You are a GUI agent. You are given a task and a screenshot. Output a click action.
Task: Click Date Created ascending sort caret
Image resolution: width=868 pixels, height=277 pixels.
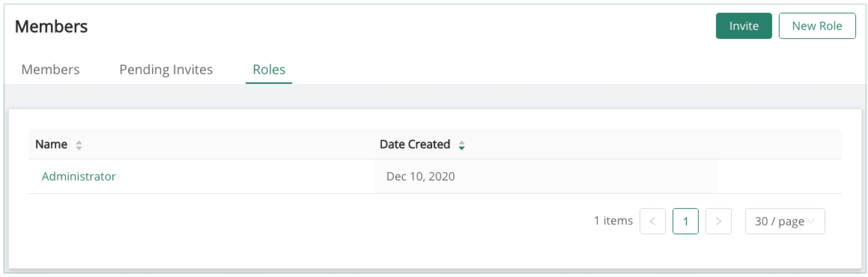(x=462, y=142)
